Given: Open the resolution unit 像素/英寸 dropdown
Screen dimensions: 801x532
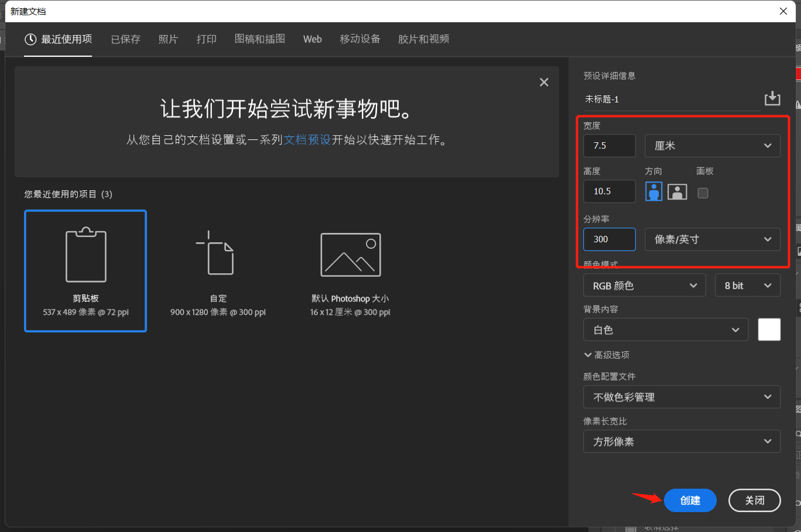Looking at the screenshot, I should click(712, 239).
